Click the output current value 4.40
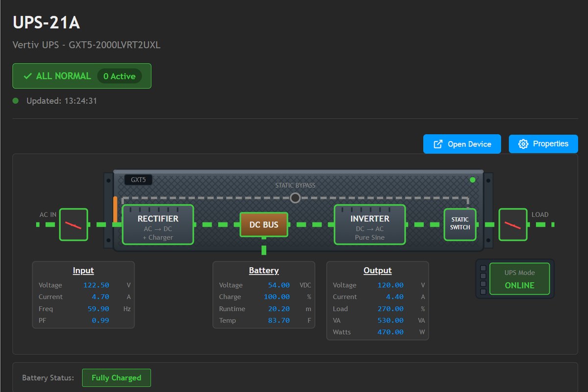The width and height of the screenshot is (588, 392). (394, 297)
